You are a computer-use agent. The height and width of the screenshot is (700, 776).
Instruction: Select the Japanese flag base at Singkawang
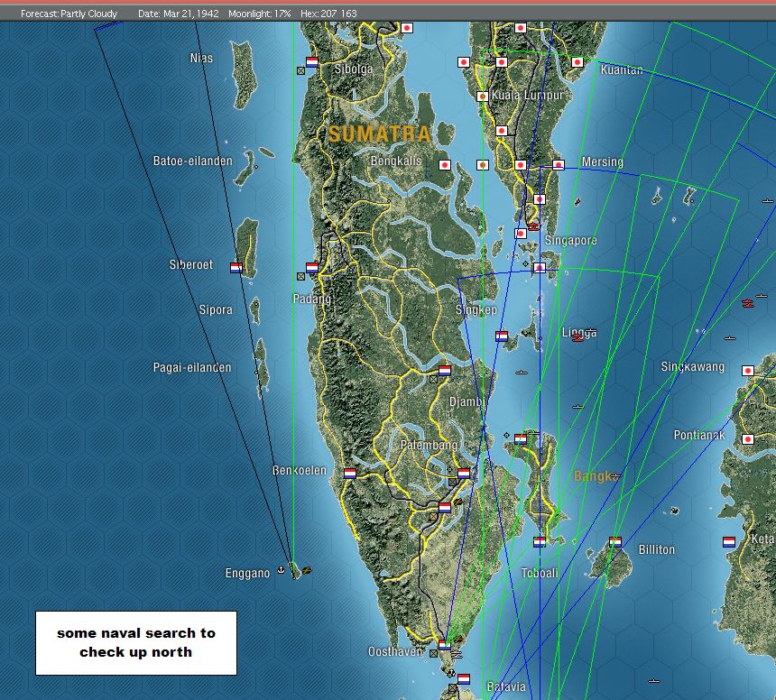coord(748,371)
